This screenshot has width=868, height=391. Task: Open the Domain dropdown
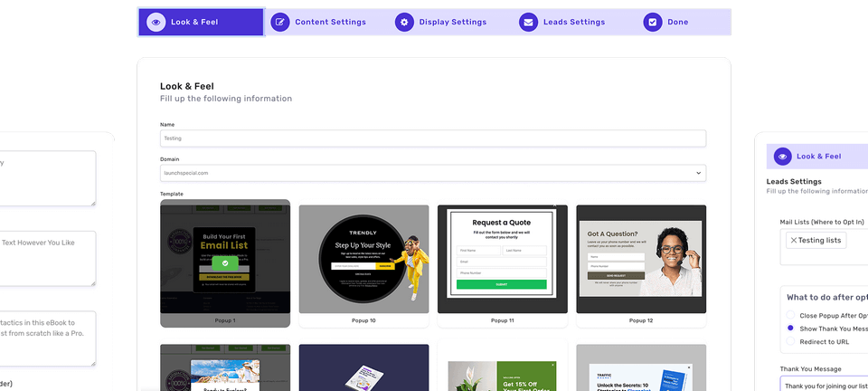[x=433, y=173]
